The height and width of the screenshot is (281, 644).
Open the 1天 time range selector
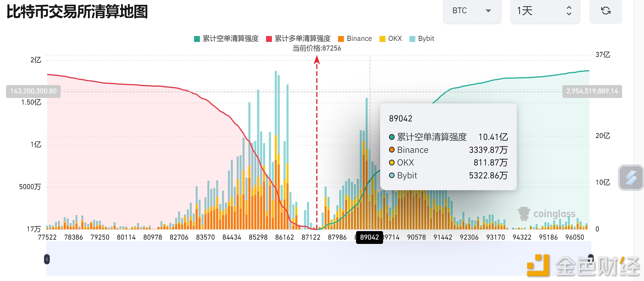pyautogui.click(x=545, y=11)
